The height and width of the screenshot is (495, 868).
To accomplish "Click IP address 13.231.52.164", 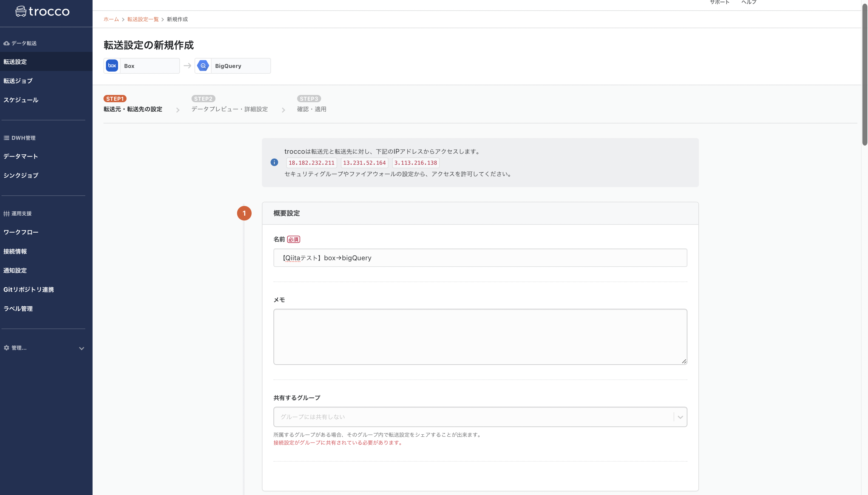I will [x=364, y=163].
